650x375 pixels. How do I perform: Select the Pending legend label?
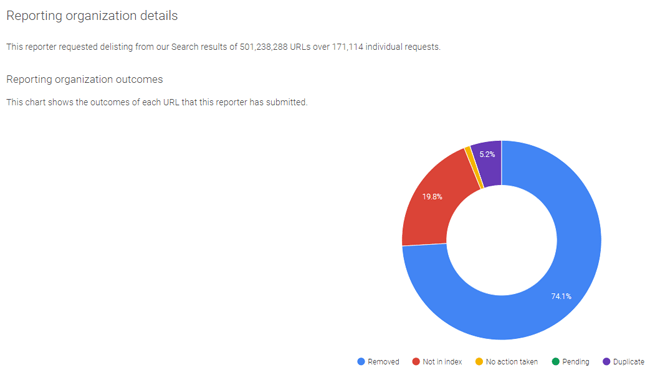[x=576, y=362]
